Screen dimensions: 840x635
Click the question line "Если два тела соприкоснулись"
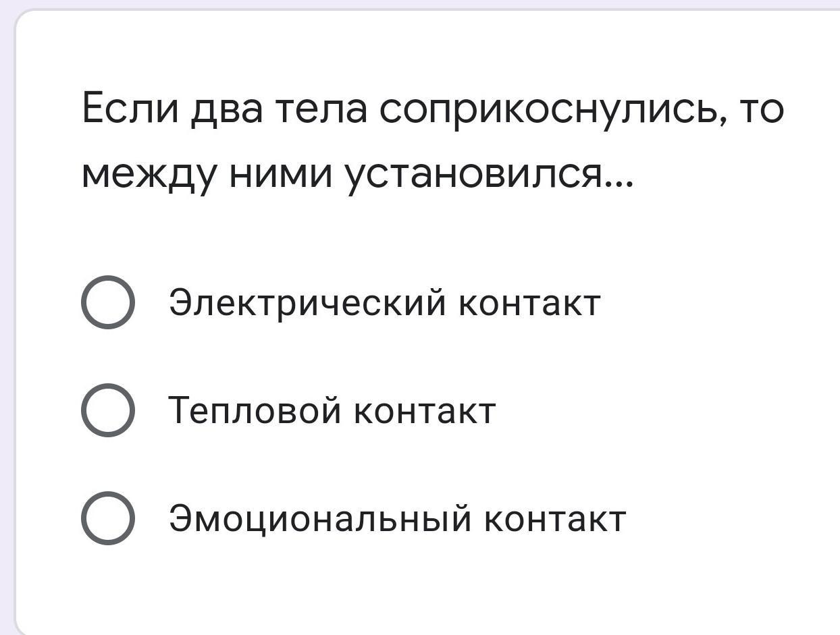[x=432, y=109]
